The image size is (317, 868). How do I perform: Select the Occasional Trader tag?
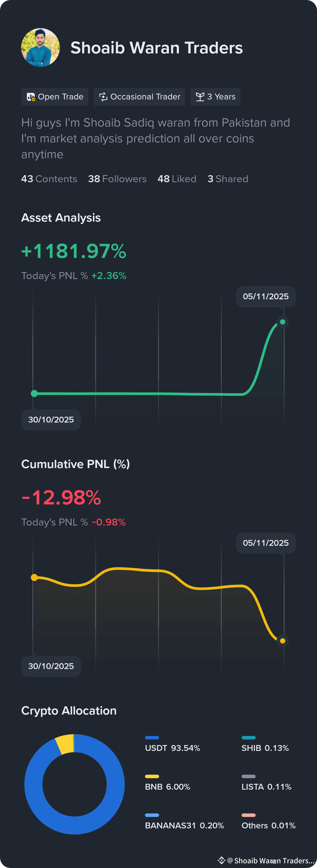tap(139, 97)
